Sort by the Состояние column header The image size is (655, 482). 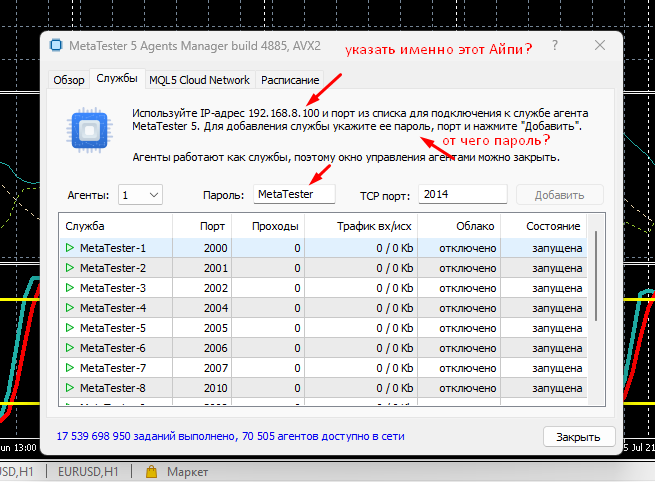click(544, 226)
